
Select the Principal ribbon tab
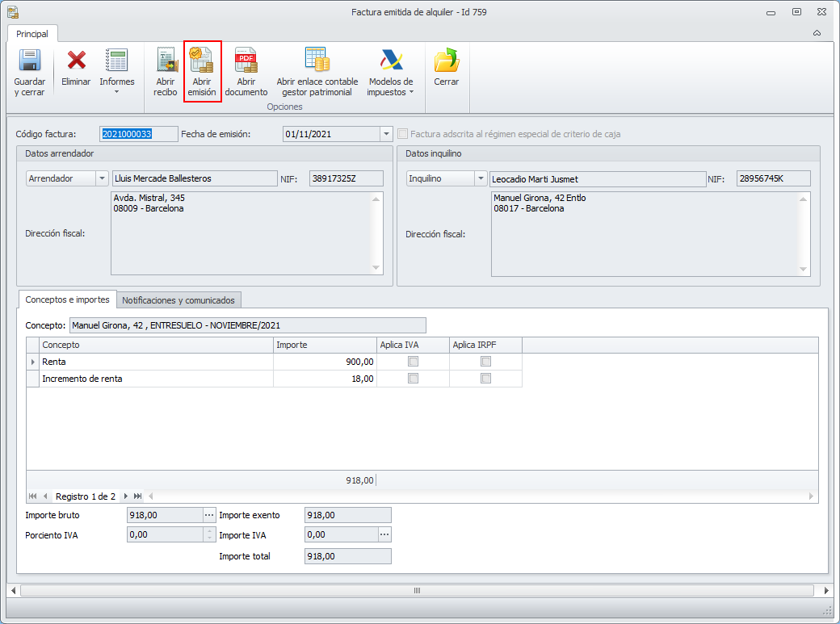(32, 34)
